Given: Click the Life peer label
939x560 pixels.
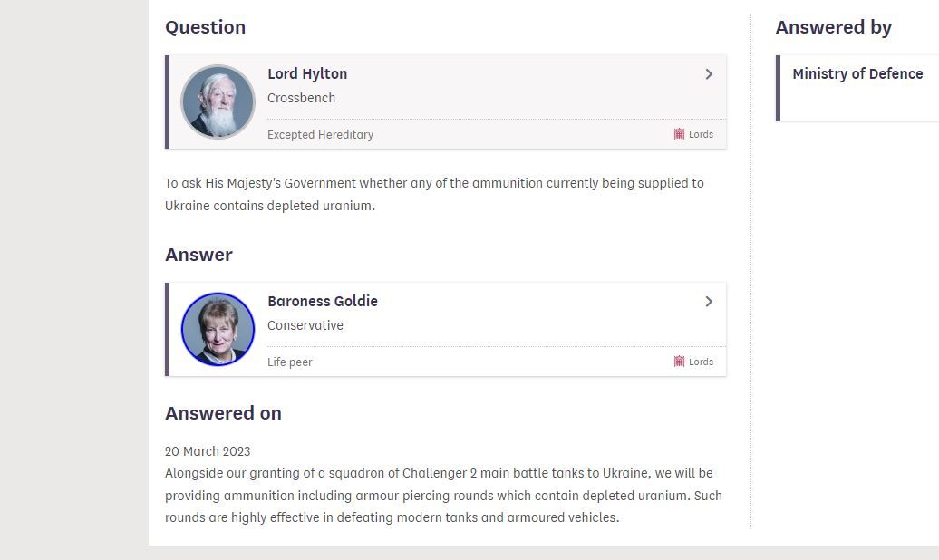Looking at the screenshot, I should click(x=290, y=362).
